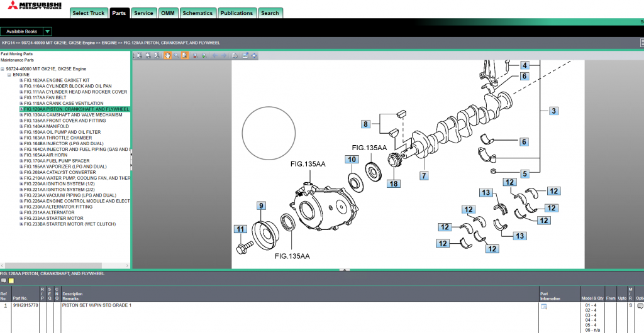Collapse the left panel via splitter arrow
Screen dimensions: 644x333
pos(131,155)
